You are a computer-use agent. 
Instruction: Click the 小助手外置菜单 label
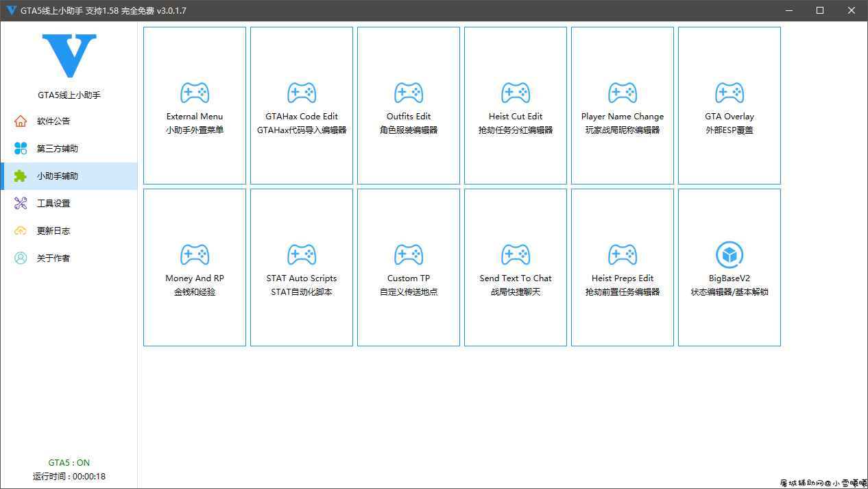(x=195, y=130)
